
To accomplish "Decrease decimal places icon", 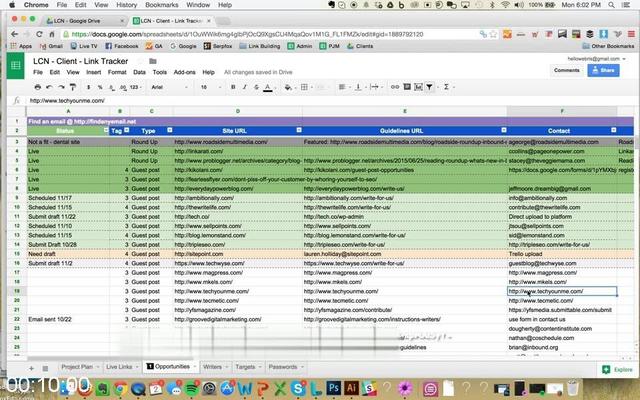I will tap(111, 87).
